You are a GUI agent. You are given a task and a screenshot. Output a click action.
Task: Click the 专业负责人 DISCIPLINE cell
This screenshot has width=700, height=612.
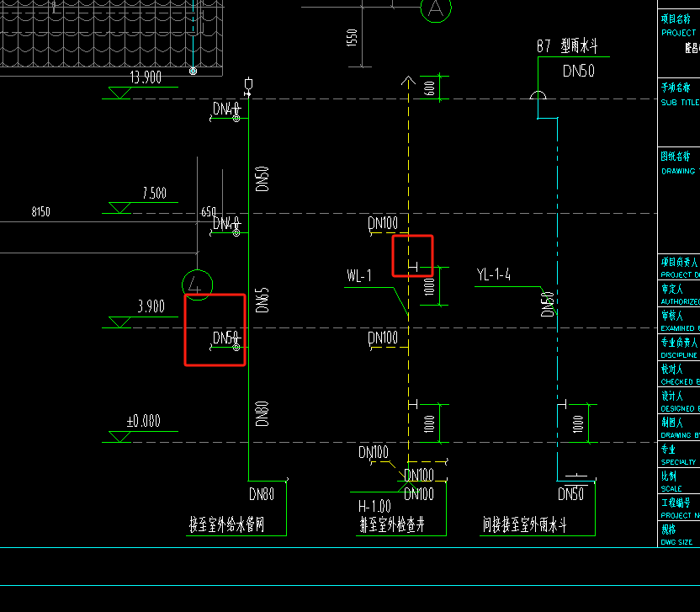(x=679, y=347)
